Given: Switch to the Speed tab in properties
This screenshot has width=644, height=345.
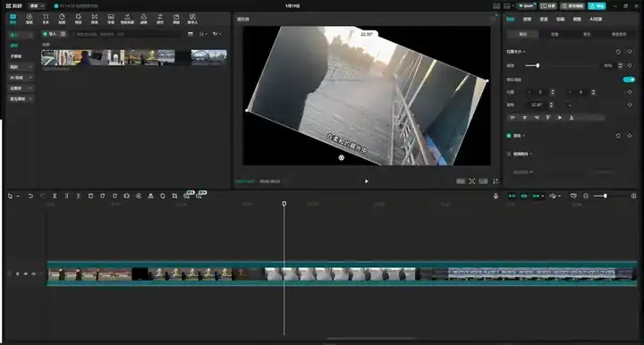Looking at the screenshot, I should (x=544, y=19).
